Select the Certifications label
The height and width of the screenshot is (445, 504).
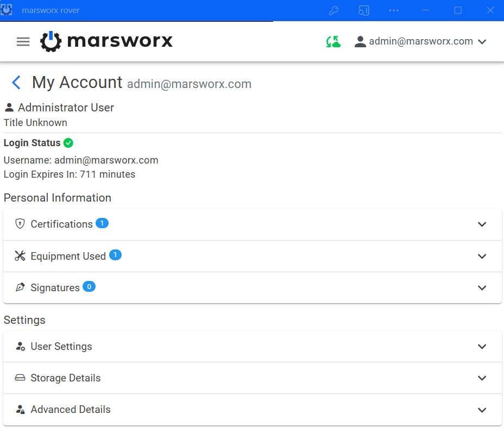(x=62, y=224)
